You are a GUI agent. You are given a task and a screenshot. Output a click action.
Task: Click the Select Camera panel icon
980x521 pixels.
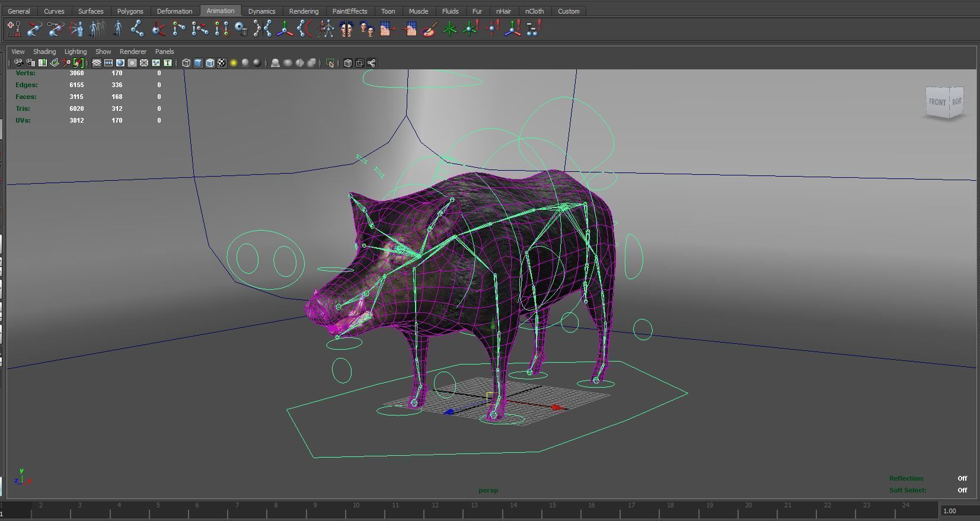click(x=18, y=63)
